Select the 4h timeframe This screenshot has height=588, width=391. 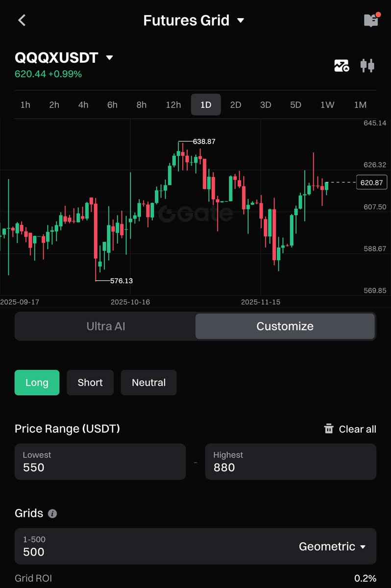pos(83,105)
